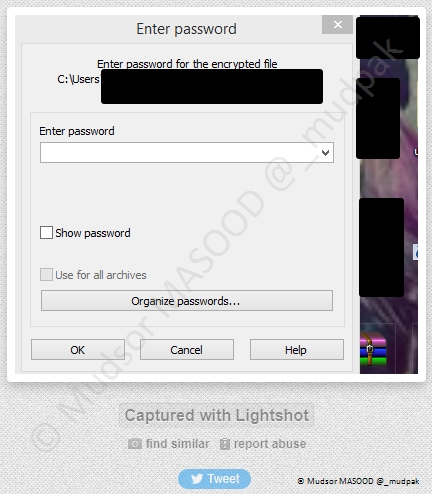Click the Twitter bird icon
Screen dimensions: 432x494
click(197, 479)
